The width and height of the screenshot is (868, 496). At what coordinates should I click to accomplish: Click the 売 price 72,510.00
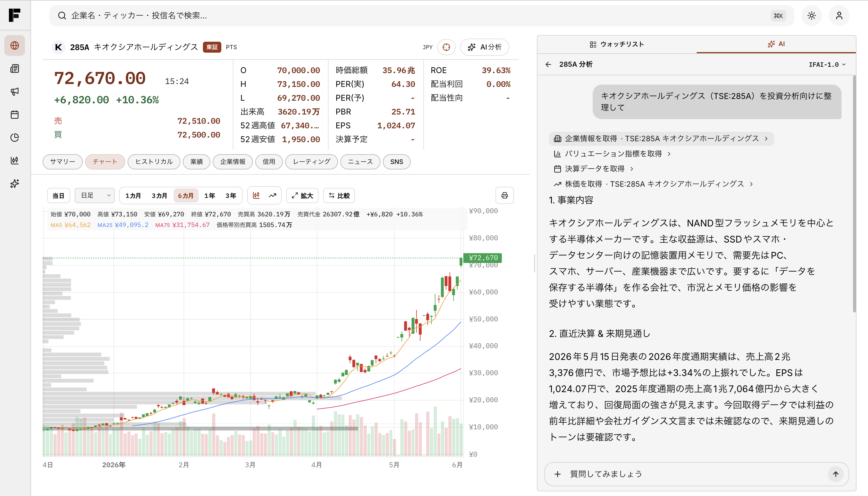(x=199, y=121)
